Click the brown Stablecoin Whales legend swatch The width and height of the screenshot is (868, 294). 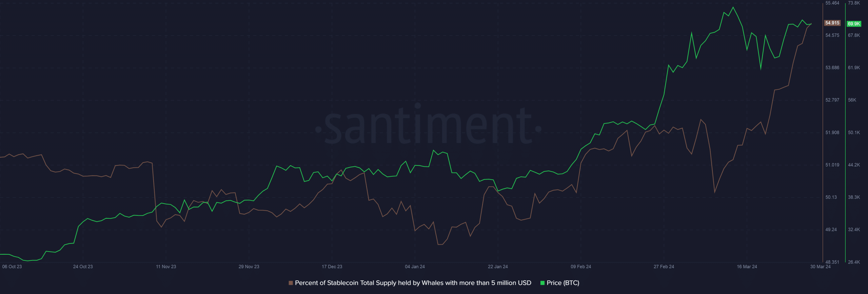pyautogui.click(x=291, y=283)
